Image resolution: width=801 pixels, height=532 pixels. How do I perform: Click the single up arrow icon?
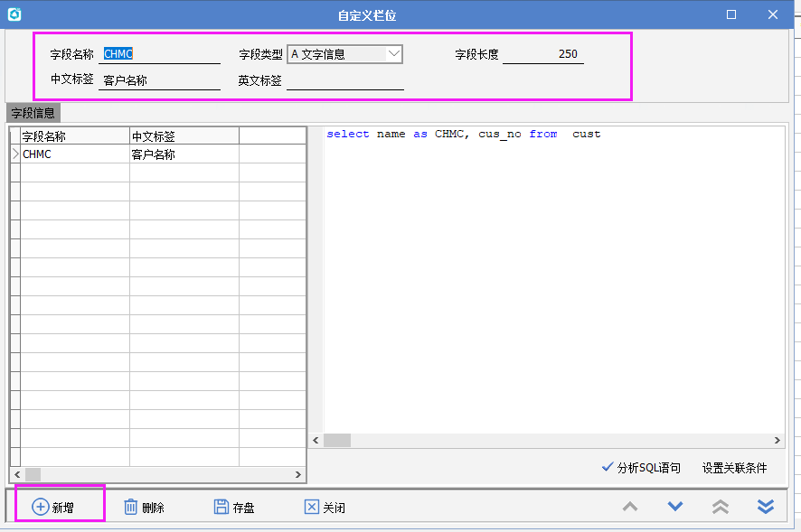pos(630,507)
